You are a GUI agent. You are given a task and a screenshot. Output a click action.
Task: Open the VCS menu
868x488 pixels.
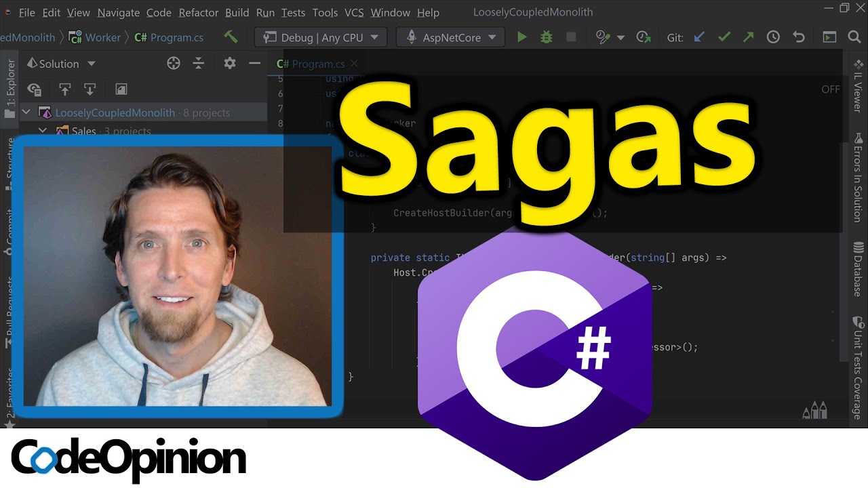pos(354,12)
